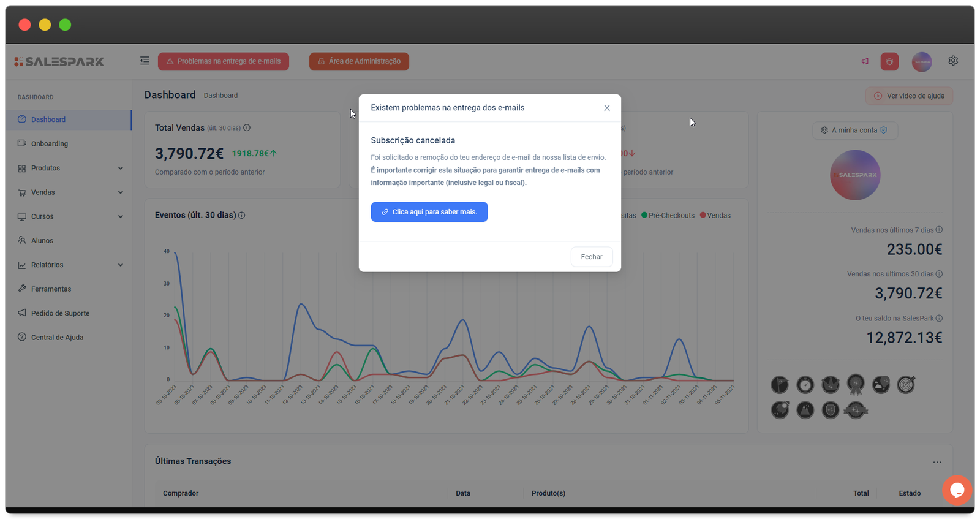
Task: Open the Onboarding menu item
Action: coord(50,144)
